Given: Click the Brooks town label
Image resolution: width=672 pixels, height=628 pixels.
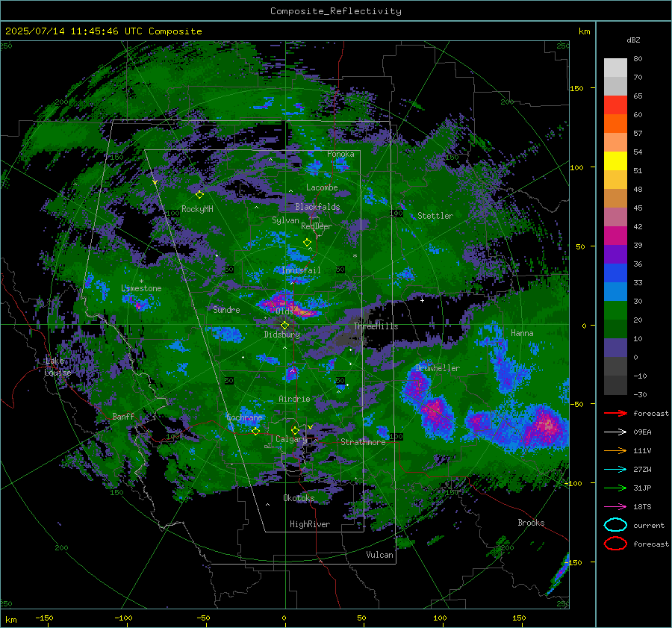Looking at the screenshot, I should [531, 523].
